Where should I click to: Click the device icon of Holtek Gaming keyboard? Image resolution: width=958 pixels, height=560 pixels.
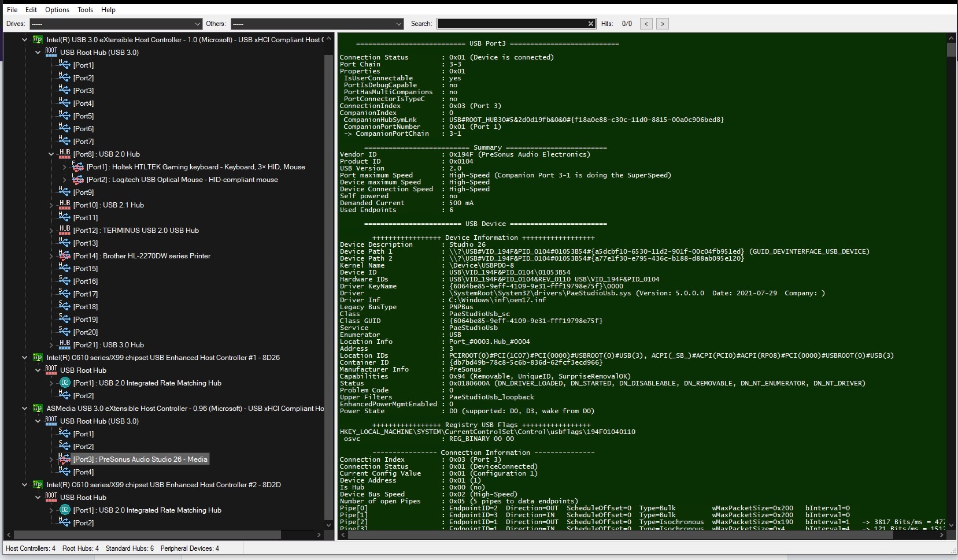coord(77,166)
